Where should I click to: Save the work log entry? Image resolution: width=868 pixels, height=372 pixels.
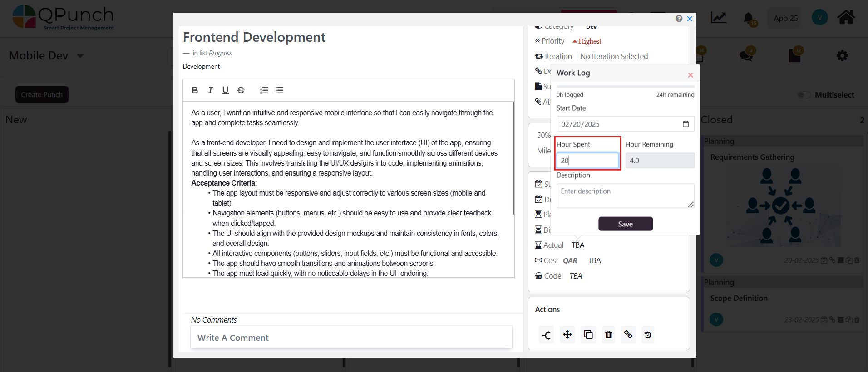[x=626, y=224]
